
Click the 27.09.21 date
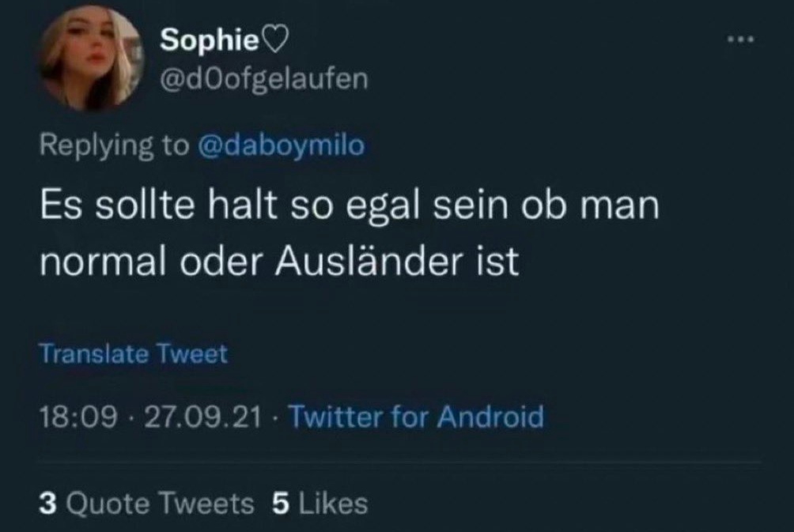(202, 415)
